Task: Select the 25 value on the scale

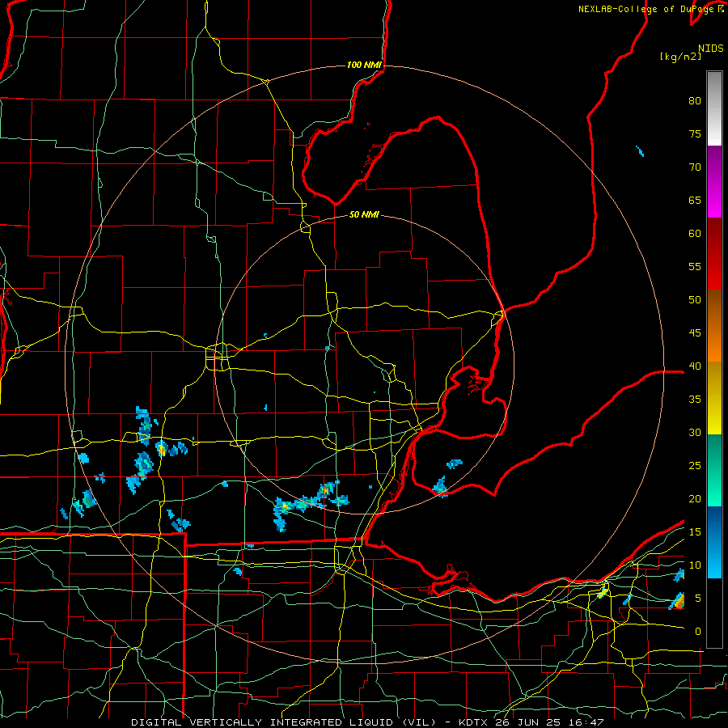Action: pos(695,466)
